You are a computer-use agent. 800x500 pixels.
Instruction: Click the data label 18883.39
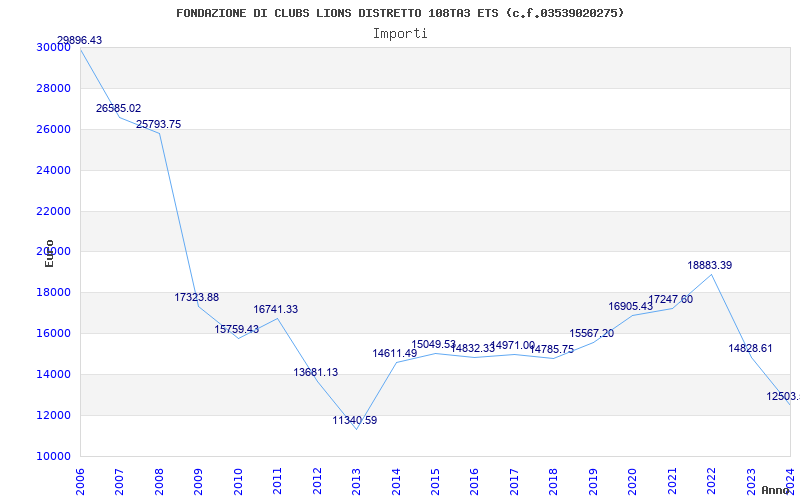[x=710, y=265]
